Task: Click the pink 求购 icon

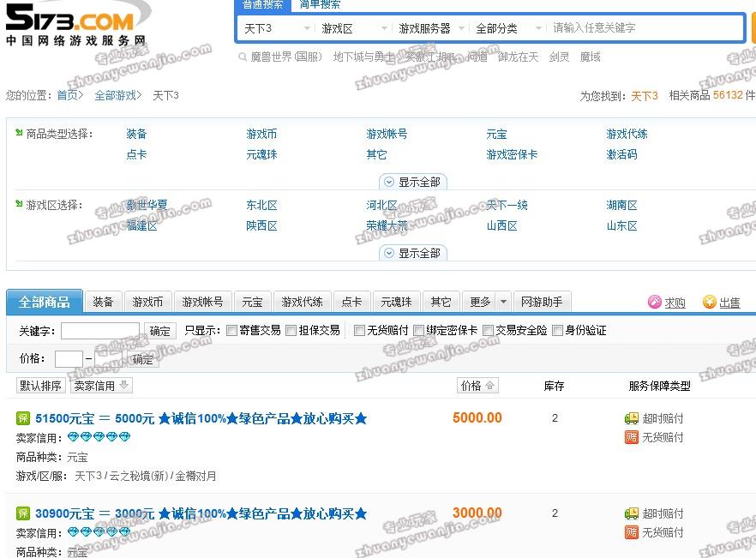Action: point(654,302)
